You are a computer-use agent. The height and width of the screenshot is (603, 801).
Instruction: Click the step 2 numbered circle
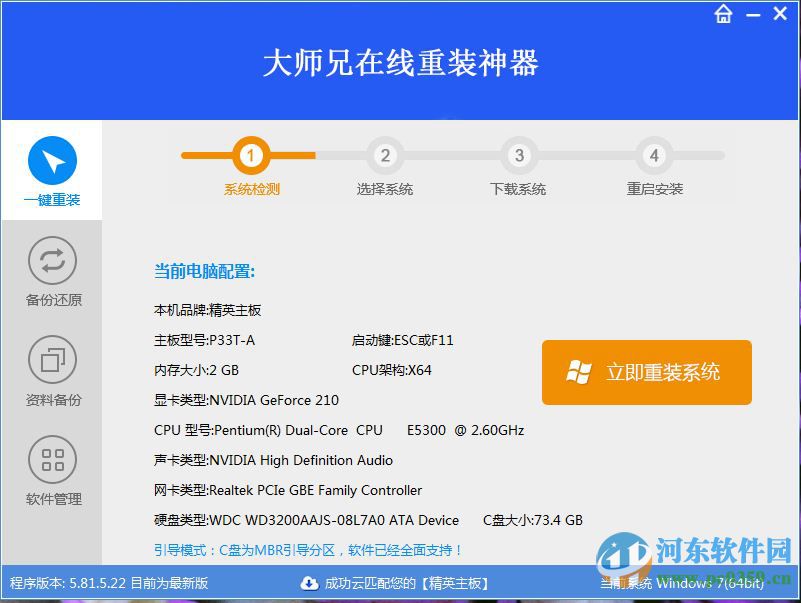point(385,155)
